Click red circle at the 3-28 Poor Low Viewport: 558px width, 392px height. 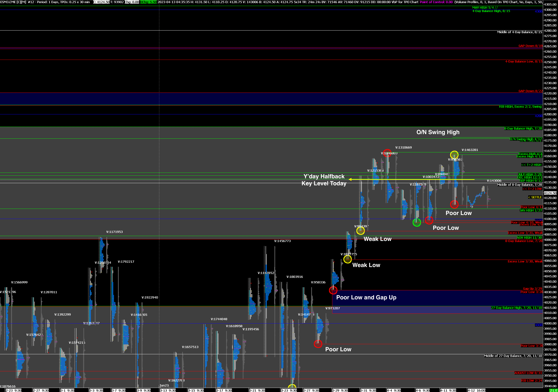[318, 344]
